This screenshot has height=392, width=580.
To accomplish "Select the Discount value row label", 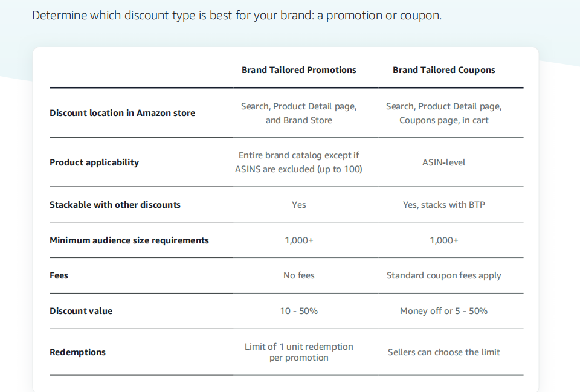I will [81, 311].
